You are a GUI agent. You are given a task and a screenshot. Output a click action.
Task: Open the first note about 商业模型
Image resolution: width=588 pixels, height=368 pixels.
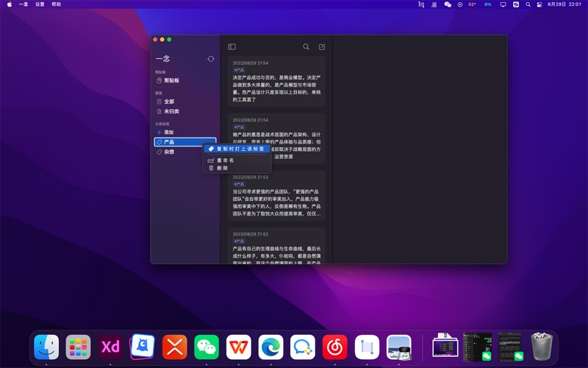point(276,85)
